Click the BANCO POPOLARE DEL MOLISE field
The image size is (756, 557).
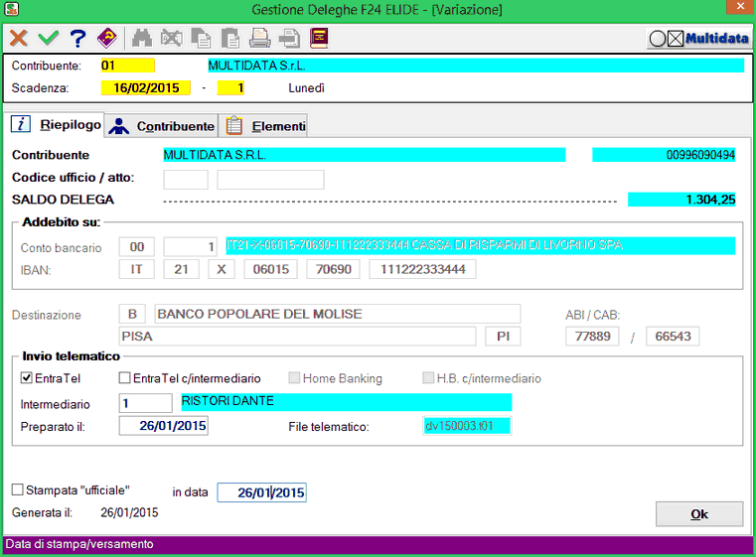(x=338, y=314)
